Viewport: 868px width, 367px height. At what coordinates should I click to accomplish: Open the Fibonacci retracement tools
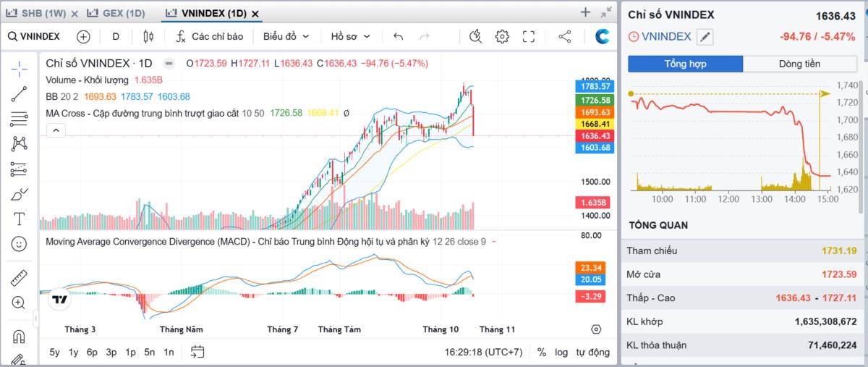point(20,119)
